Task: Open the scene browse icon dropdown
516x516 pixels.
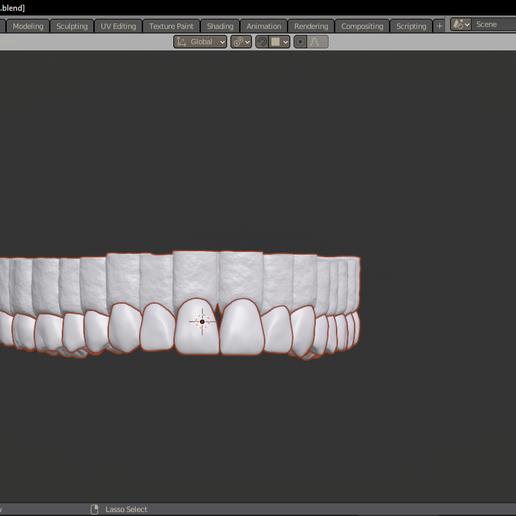Action: [461, 24]
